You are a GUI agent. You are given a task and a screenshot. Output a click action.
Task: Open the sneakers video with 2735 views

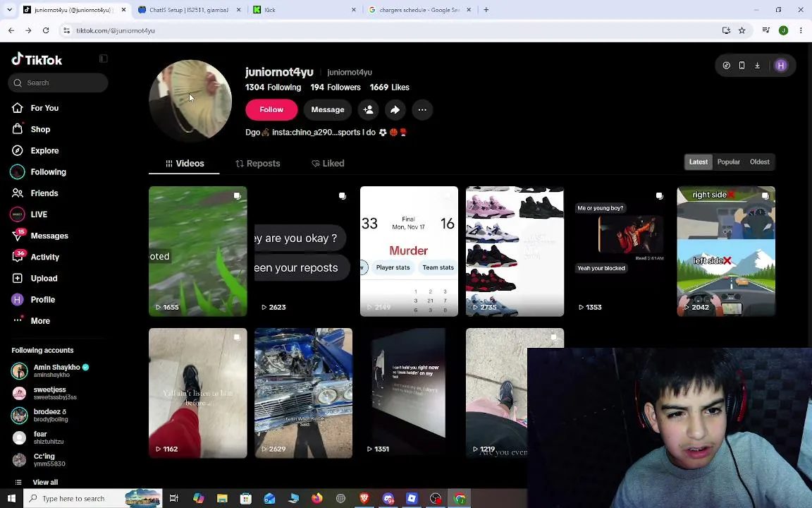(x=515, y=251)
